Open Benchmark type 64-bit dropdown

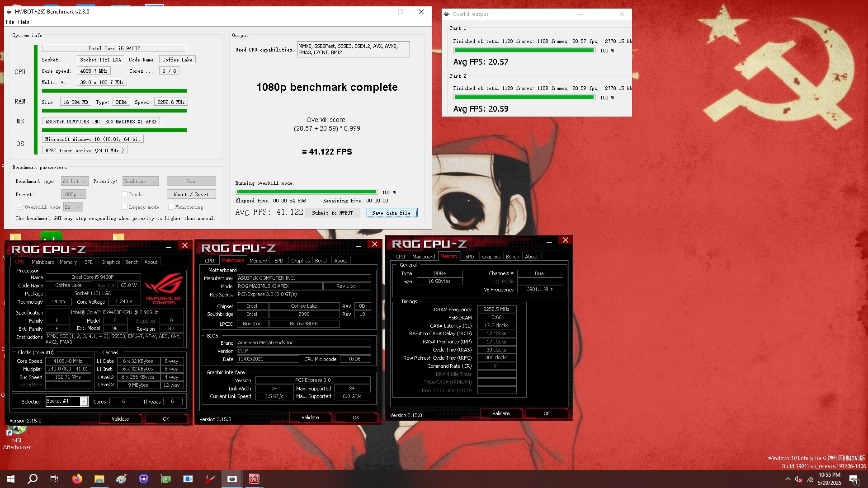75,181
